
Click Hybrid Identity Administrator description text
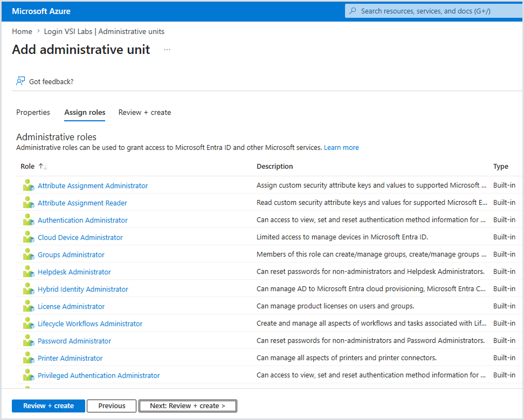pos(371,288)
